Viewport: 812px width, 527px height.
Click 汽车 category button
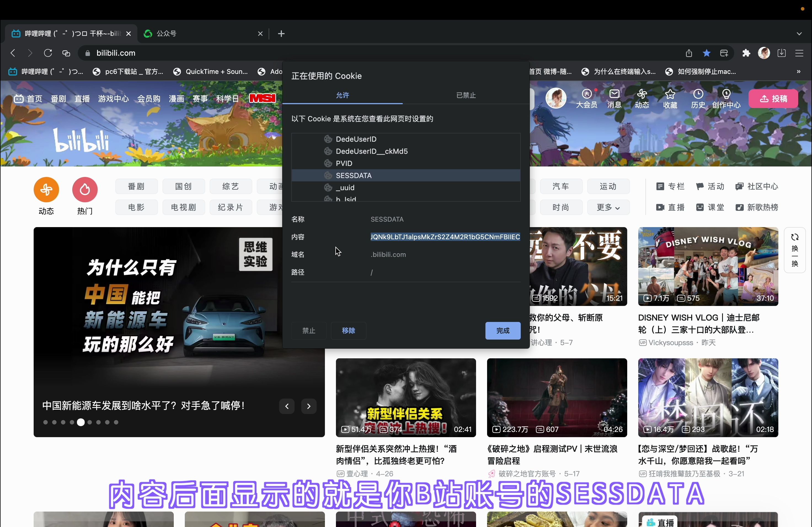[561, 186]
